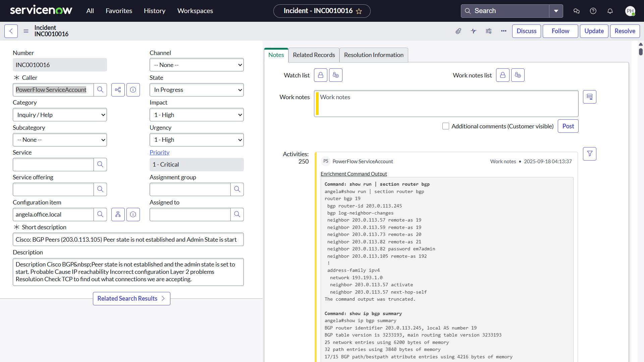Screen dimensions: 644x362
Task: Open the activity stream pulse icon
Action: (473, 31)
